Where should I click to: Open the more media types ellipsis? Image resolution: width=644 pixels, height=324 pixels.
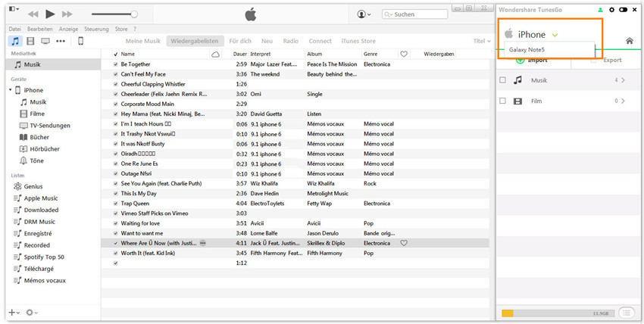pos(61,41)
